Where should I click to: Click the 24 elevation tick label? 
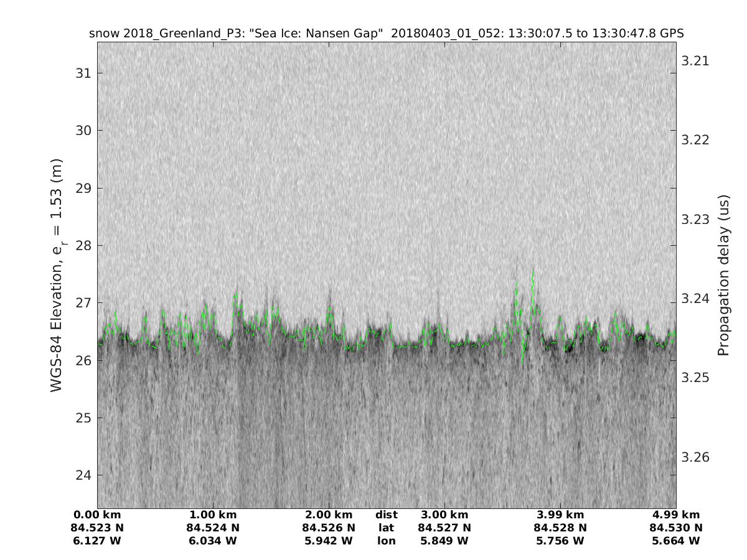pyautogui.click(x=83, y=475)
